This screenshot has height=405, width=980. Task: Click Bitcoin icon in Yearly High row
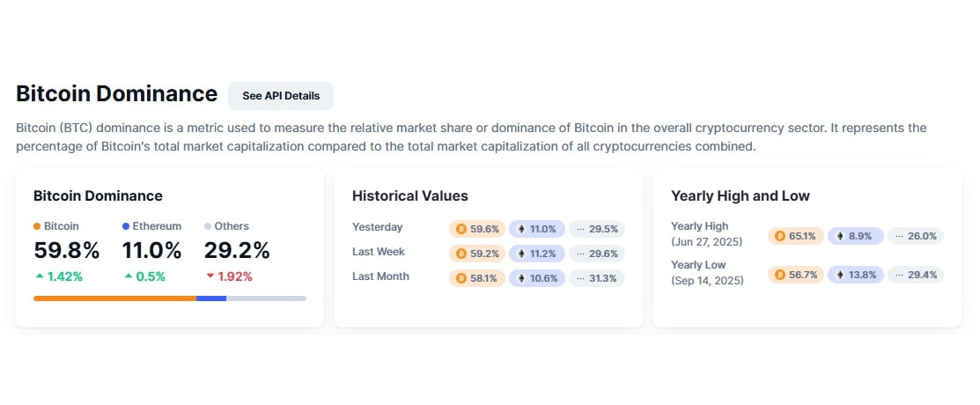779,236
